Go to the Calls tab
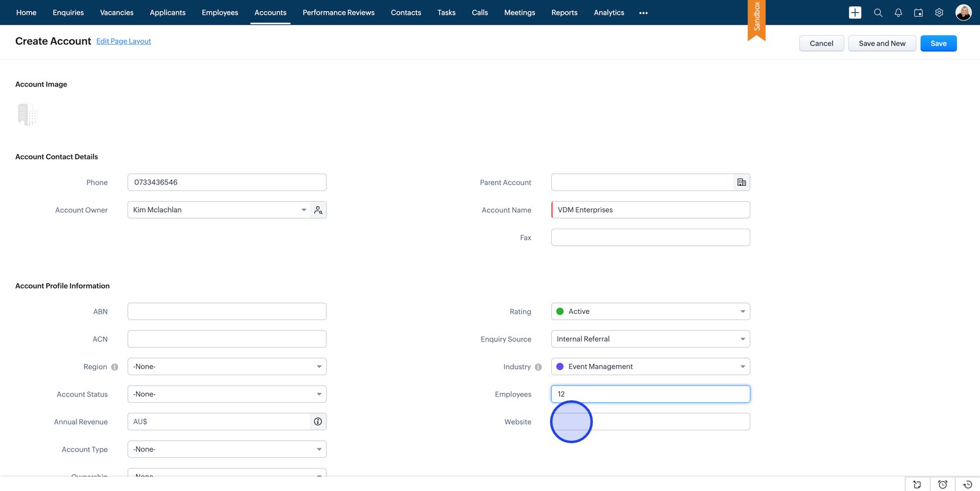Screen dimensions: 980x491 point(480,12)
